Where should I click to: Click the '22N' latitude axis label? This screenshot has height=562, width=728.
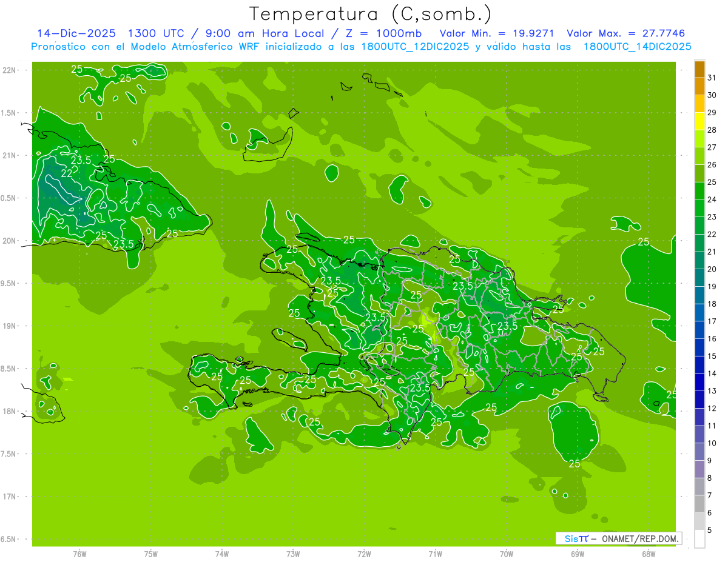pyautogui.click(x=10, y=70)
